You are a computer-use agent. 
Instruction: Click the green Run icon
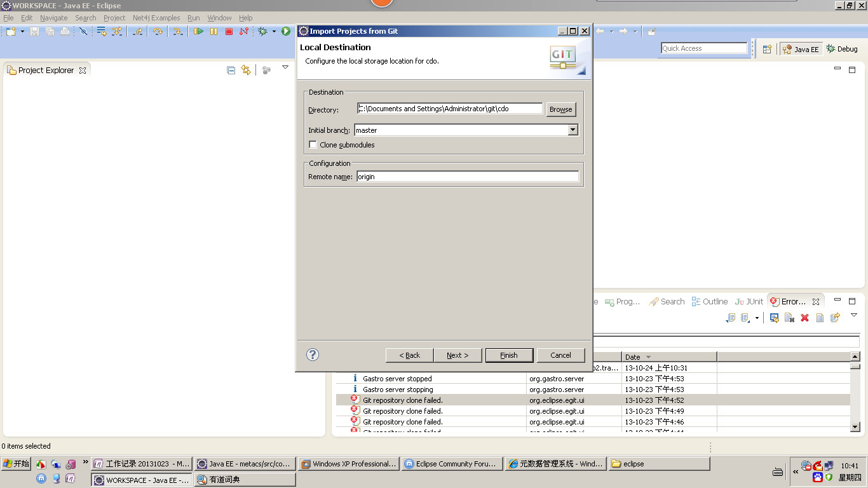[x=286, y=31]
